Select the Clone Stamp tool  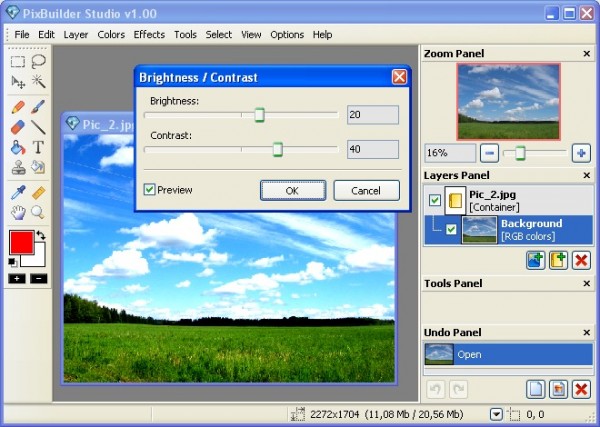coord(18,167)
